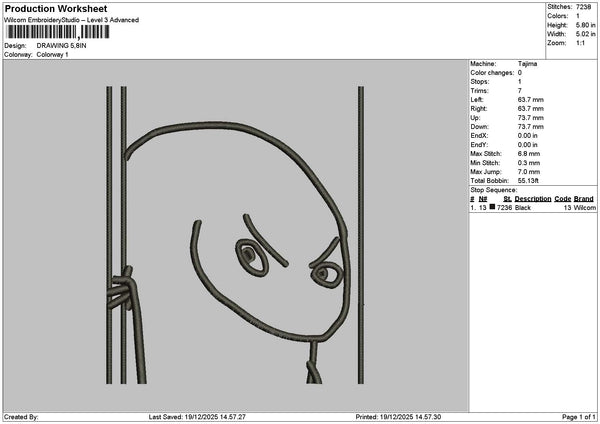Image resolution: width=600 pixels, height=424 pixels.
Task: Click the 'Brand' column header
Action: pos(584,199)
